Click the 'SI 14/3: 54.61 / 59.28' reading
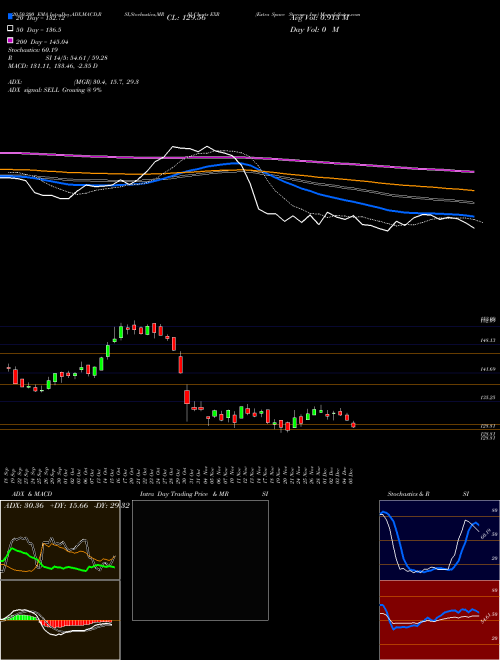 (77, 58)
